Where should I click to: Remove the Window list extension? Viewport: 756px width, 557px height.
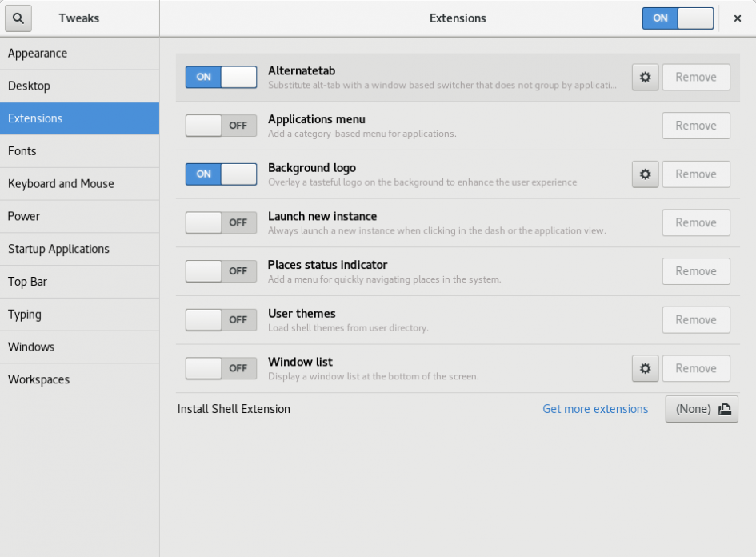(695, 368)
